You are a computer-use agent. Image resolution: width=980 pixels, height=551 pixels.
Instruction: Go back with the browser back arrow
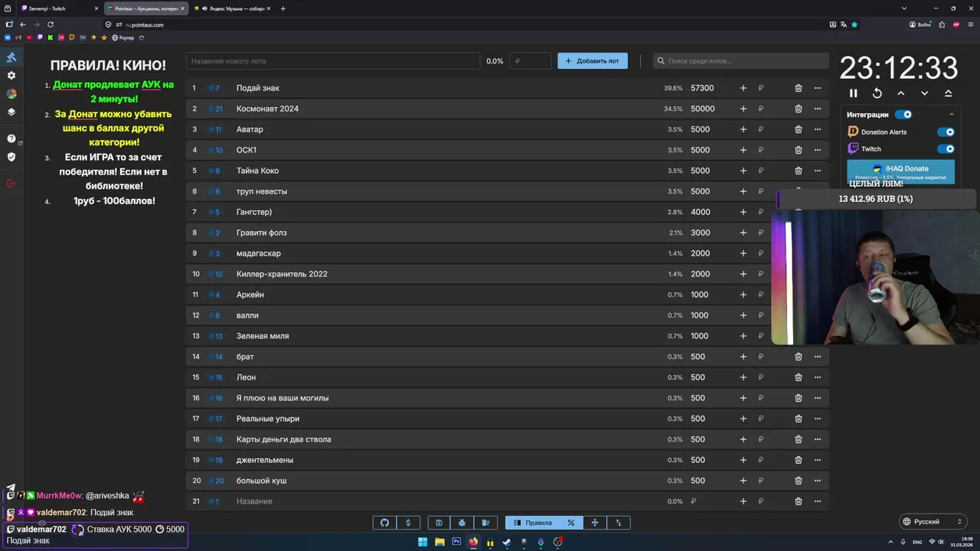[22, 24]
